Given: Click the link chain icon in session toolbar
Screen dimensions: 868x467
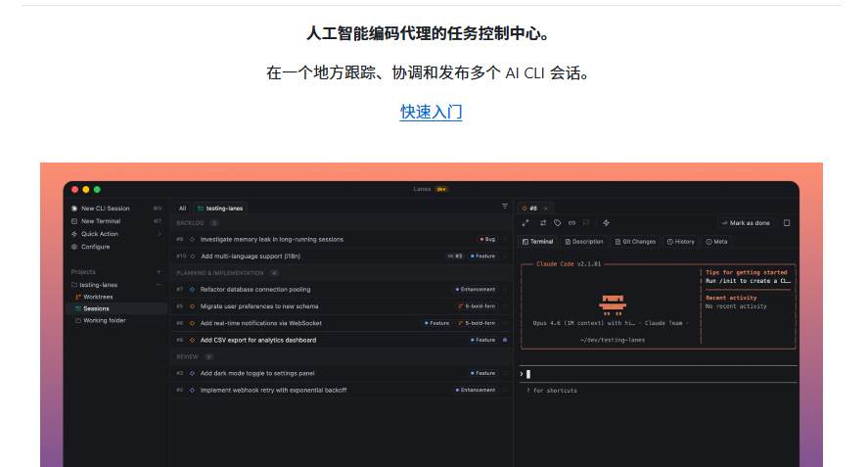Looking at the screenshot, I should pos(571,222).
